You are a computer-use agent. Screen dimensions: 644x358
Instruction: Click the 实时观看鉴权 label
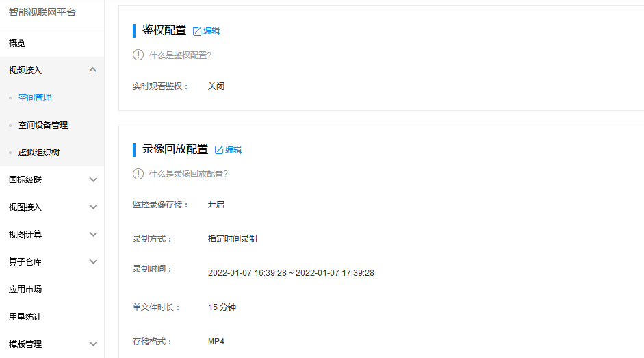(x=160, y=86)
